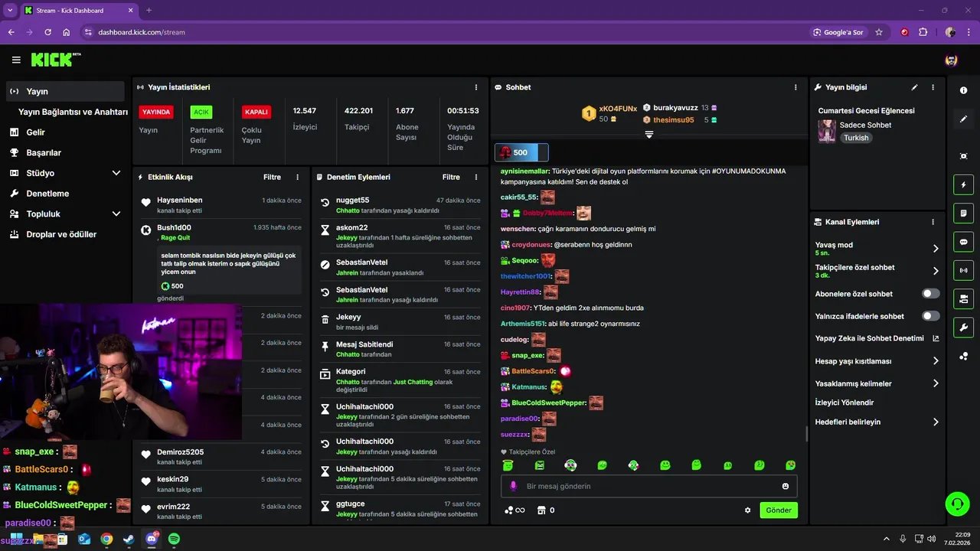980x551 pixels.
Task: Open Hesap yaşı kısıtlaması chevron
Action: (x=936, y=361)
